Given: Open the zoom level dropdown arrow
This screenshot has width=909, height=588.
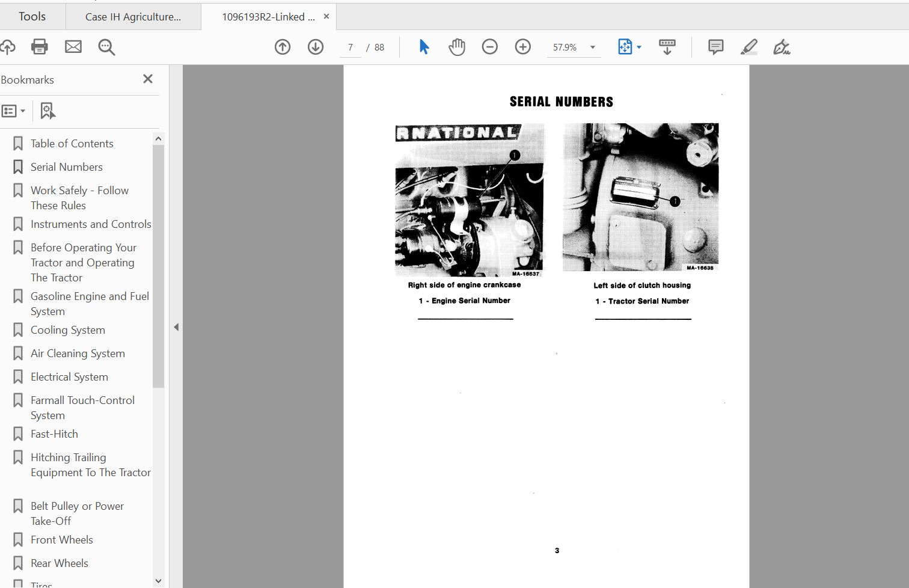Looking at the screenshot, I should (593, 47).
